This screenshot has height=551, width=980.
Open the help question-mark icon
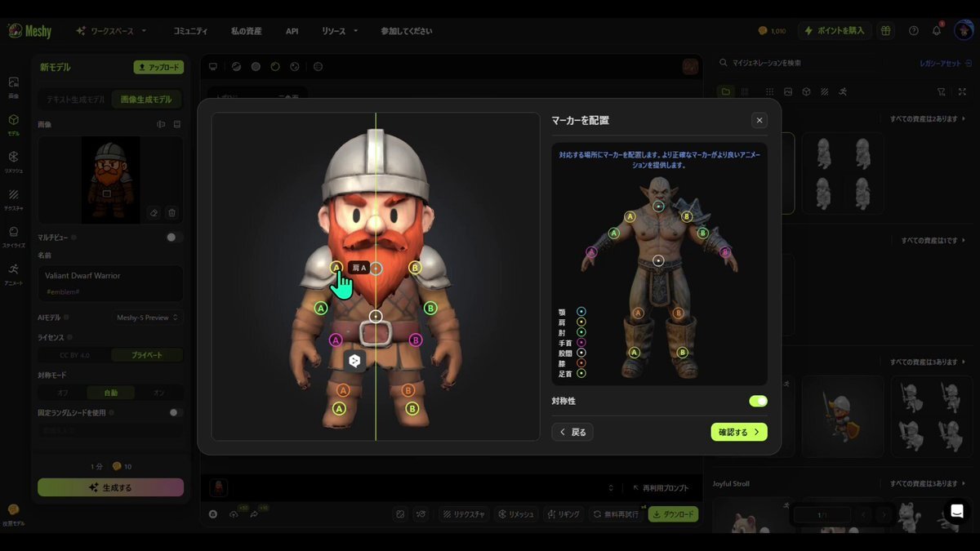[913, 30]
